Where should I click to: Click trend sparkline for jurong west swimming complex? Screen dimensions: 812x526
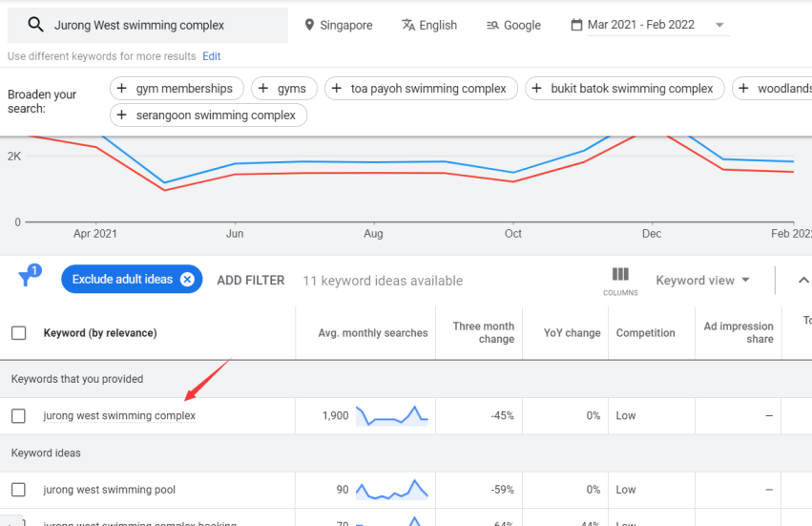[392, 415]
